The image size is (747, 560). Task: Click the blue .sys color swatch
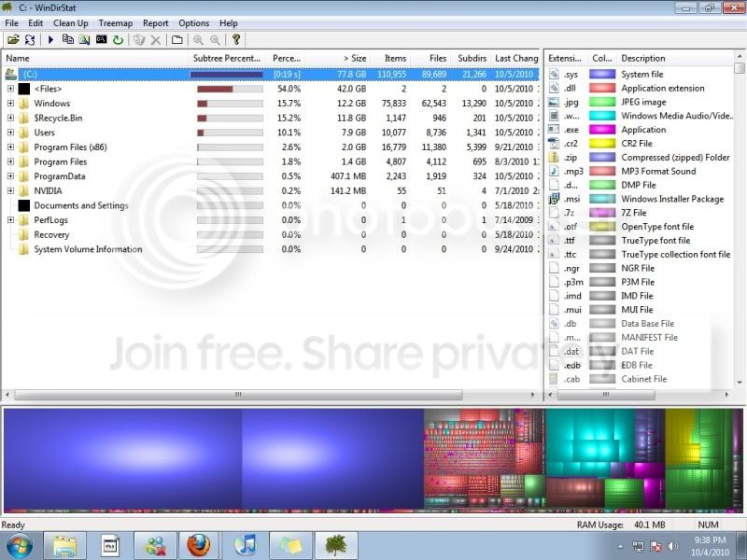point(602,75)
